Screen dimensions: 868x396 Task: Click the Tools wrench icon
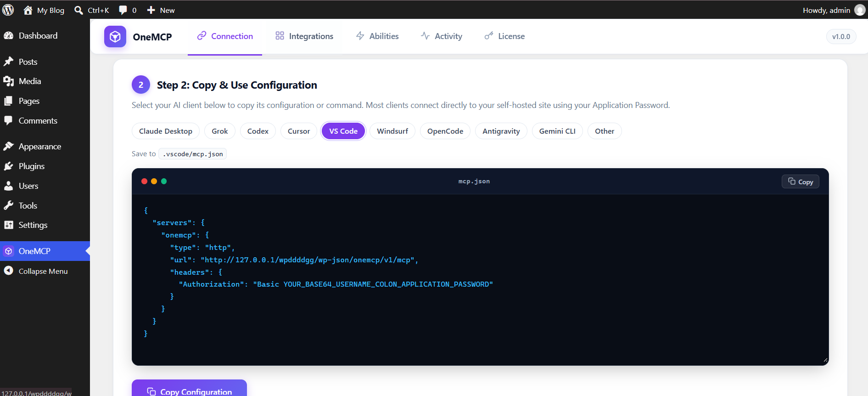[x=9, y=205]
